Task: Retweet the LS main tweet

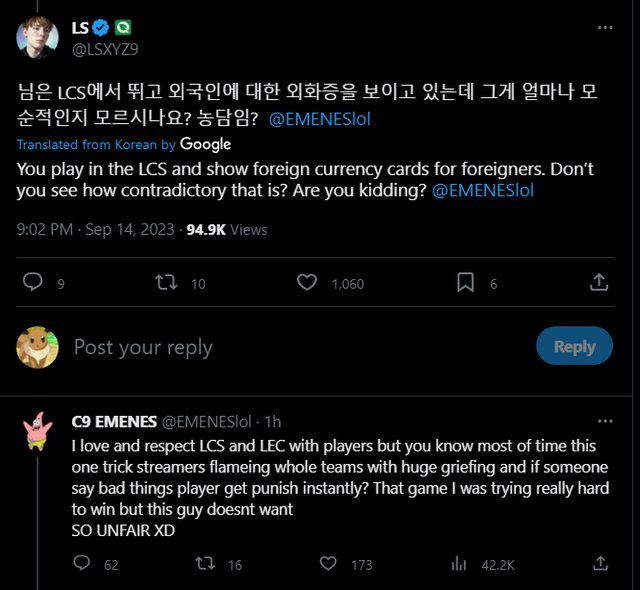Action: [167, 283]
